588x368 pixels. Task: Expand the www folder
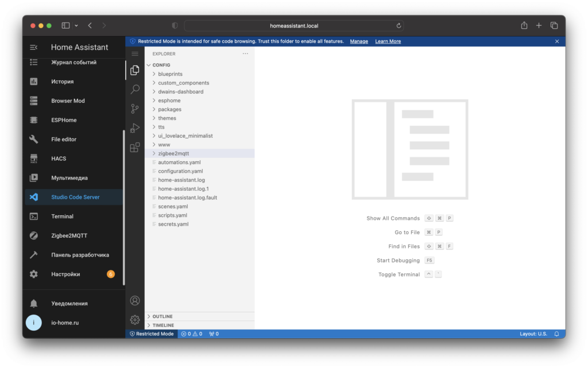pos(199,145)
